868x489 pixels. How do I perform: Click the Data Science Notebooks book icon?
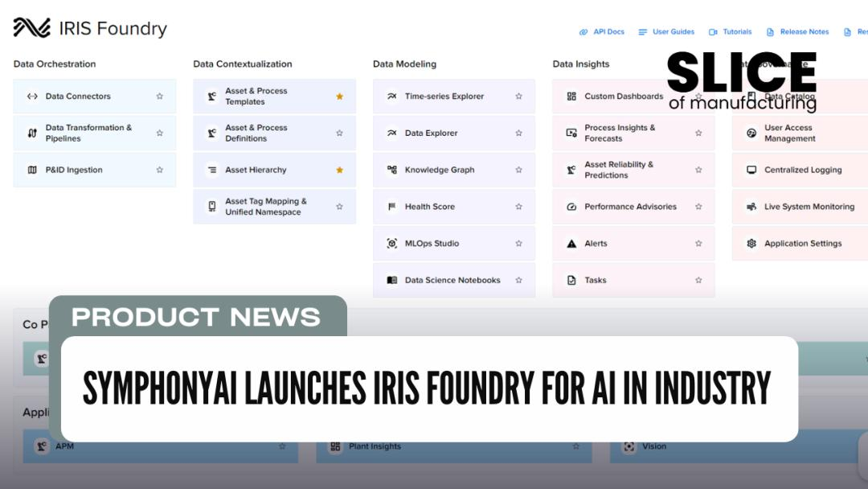[x=392, y=280]
